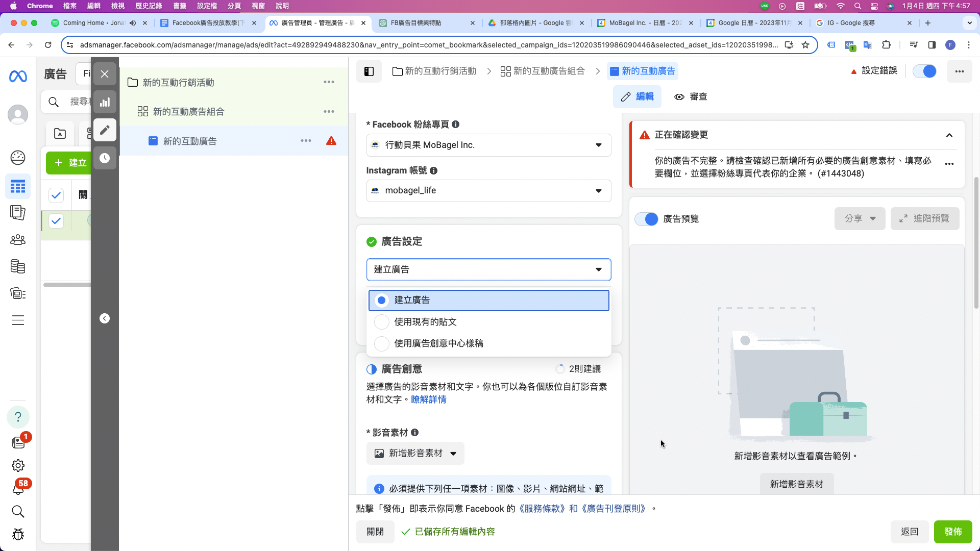Toggle the select-all header checkbox
This screenshot has width=980, height=551.
coord(56,195)
